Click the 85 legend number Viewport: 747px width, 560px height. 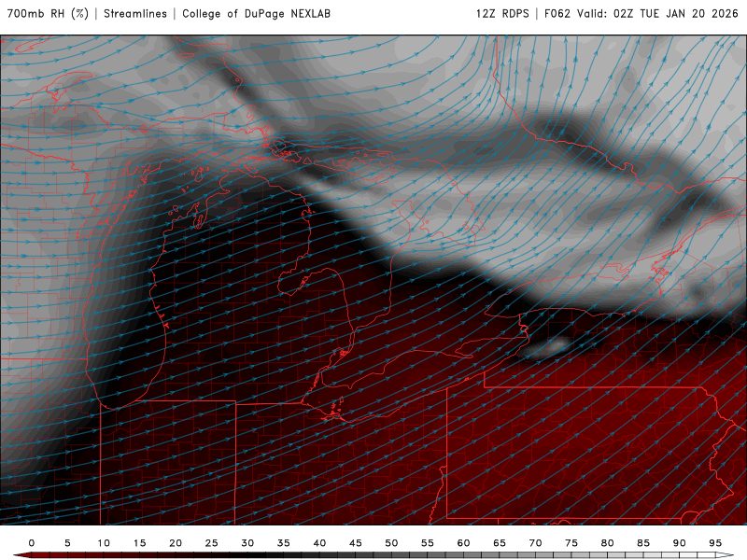pyautogui.click(x=643, y=543)
